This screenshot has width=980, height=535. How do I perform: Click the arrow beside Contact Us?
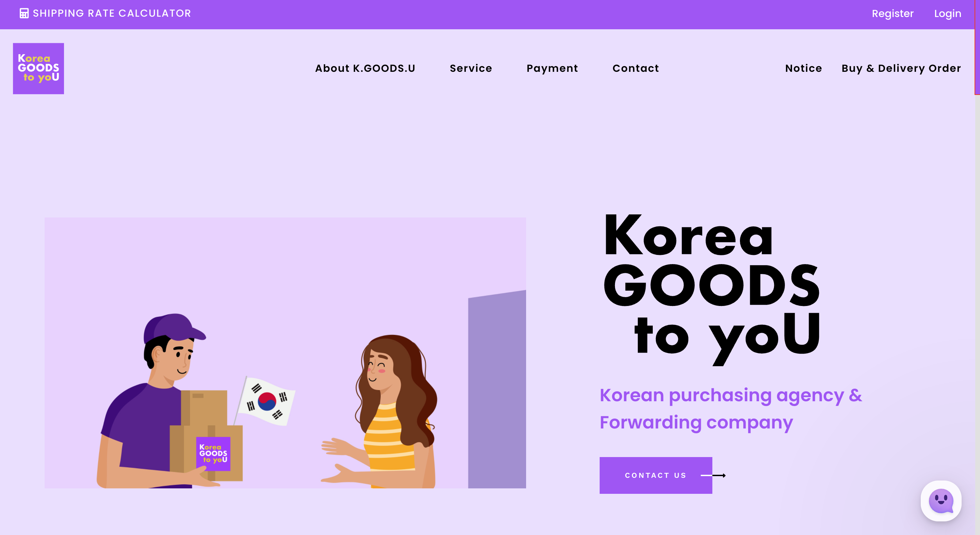tap(713, 475)
